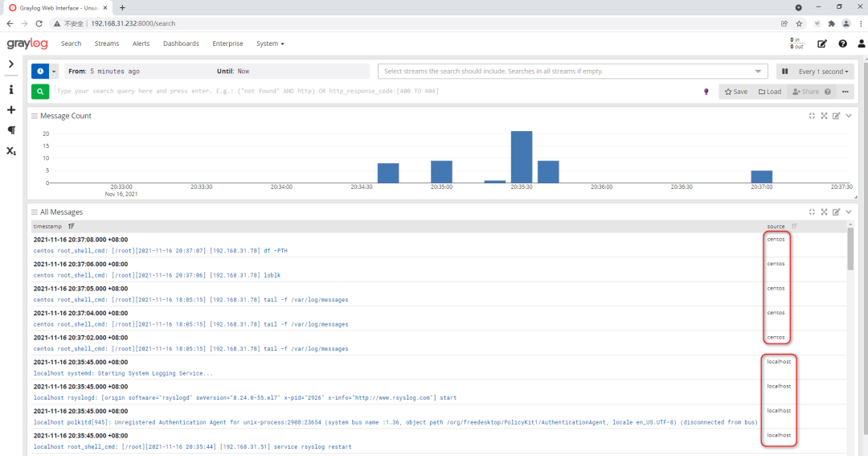Image resolution: width=868 pixels, height=456 pixels.
Task: Expand the sidebar with the chevron arrow
Action: pos(11,64)
